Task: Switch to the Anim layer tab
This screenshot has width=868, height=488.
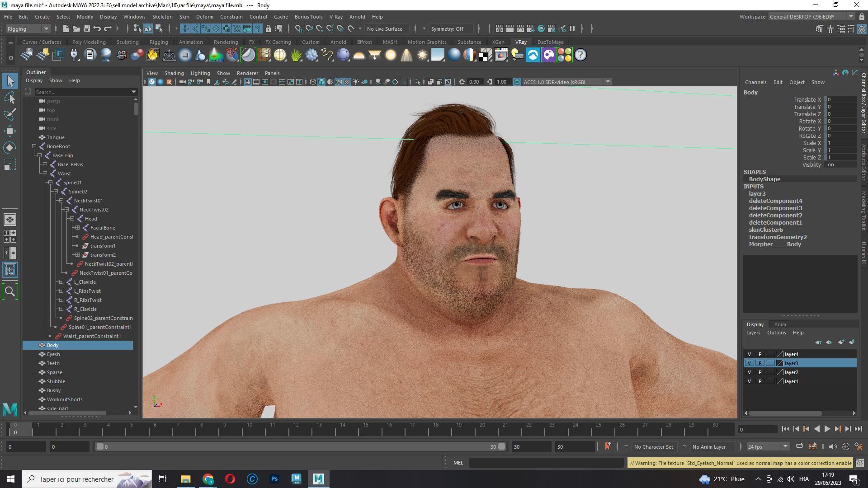Action: point(780,324)
